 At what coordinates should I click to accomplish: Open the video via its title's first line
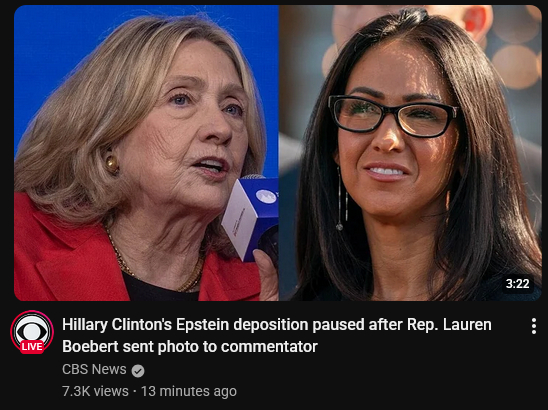tap(277, 325)
